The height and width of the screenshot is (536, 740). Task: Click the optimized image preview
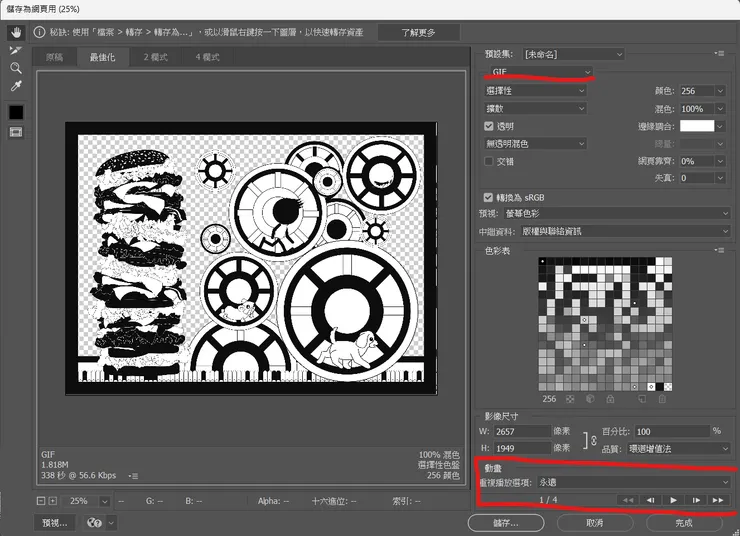[251, 259]
